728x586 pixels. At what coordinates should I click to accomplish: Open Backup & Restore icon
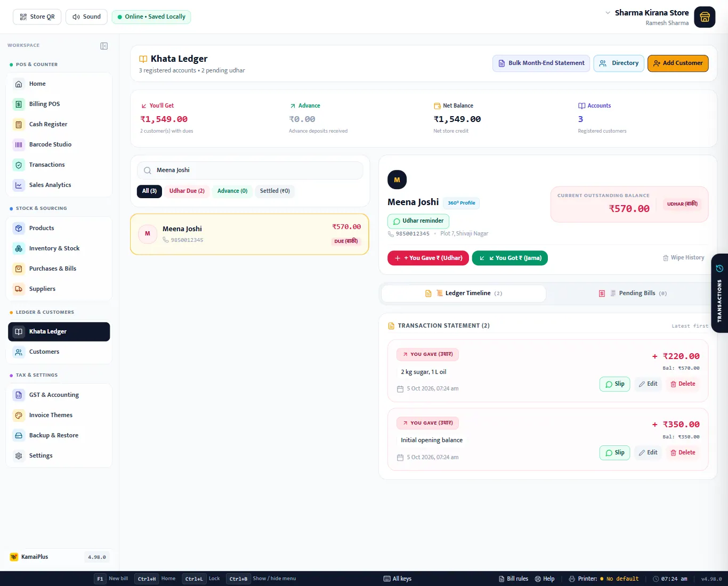(x=19, y=435)
